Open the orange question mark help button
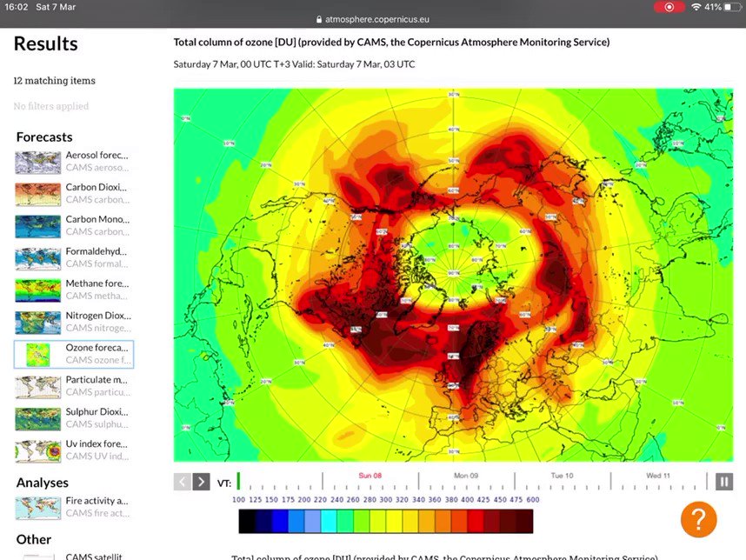Screen dimensions: 746x560 (698, 519)
